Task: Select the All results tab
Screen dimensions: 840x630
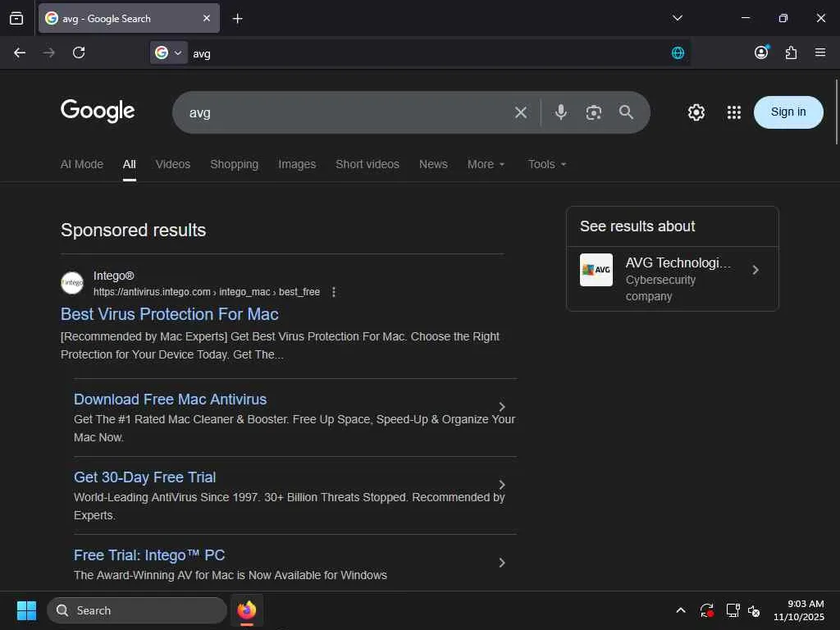Action: tap(129, 164)
